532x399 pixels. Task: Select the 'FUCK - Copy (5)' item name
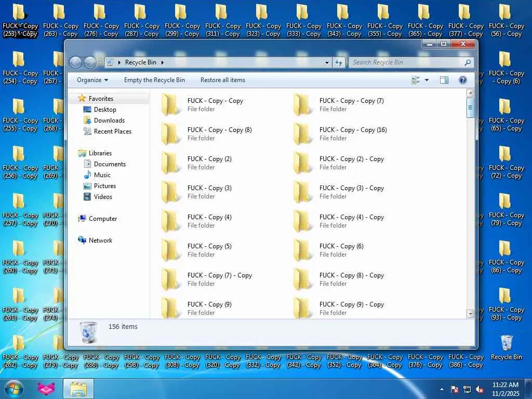click(x=209, y=246)
